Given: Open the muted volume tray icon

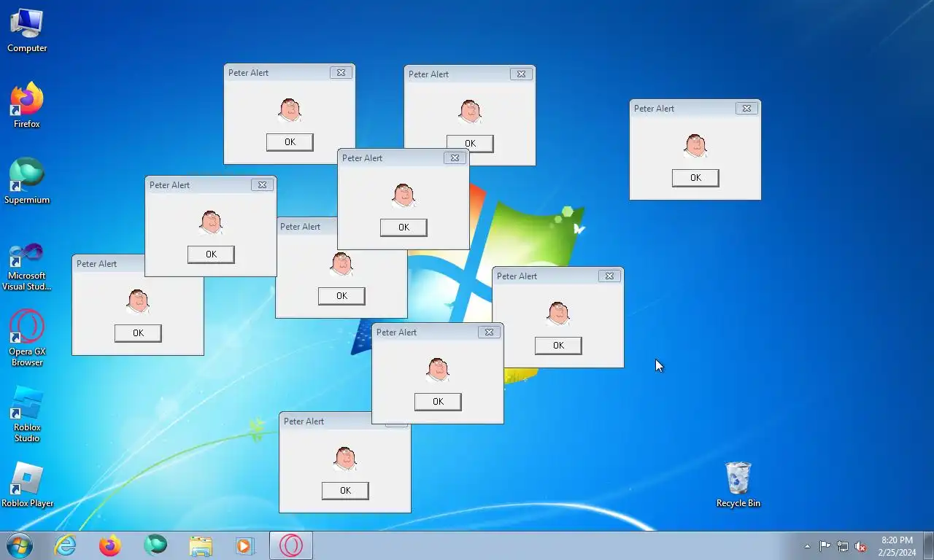Looking at the screenshot, I should (x=860, y=546).
